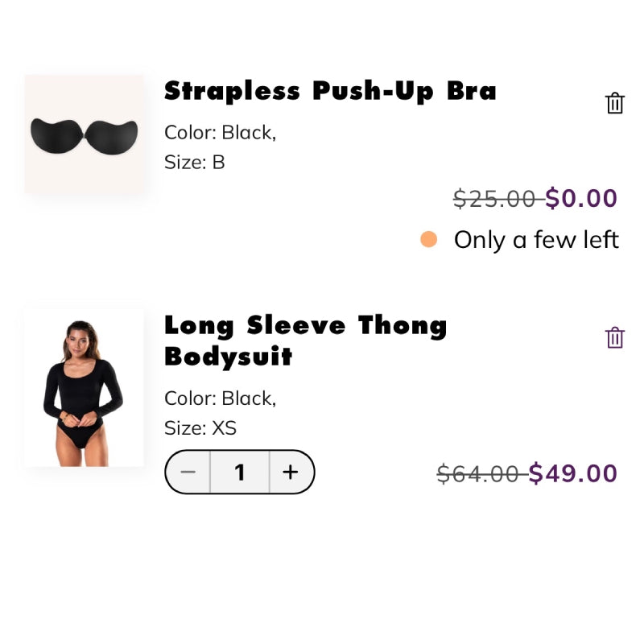Click the $0.00 discounted bra price

(581, 198)
